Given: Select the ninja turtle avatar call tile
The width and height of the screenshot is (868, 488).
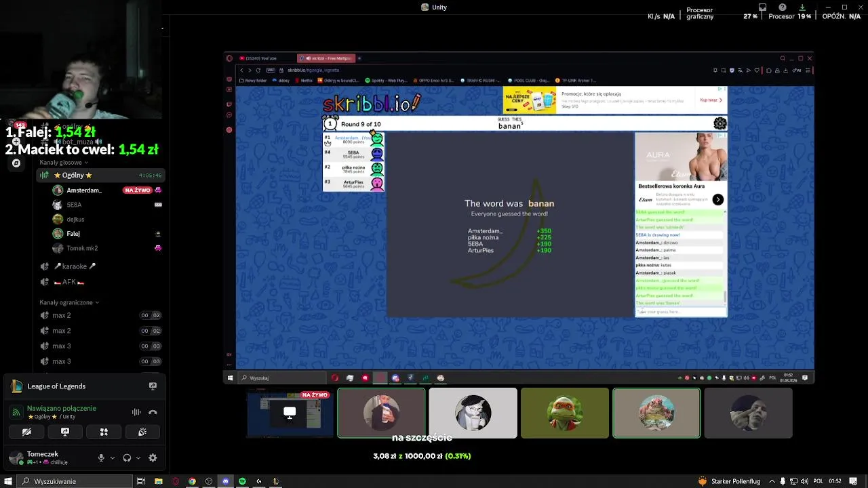Looking at the screenshot, I should [x=564, y=413].
